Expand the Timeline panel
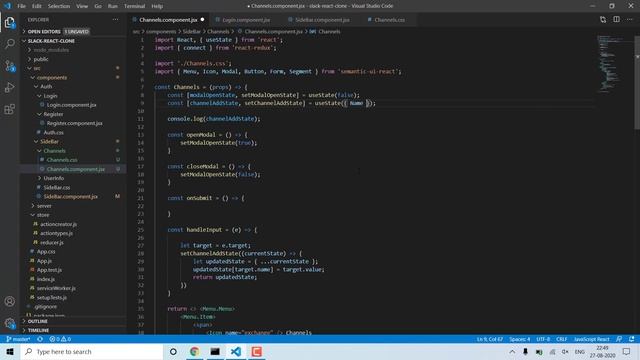Image resolution: width=640 pixels, height=360 pixels. point(38,330)
